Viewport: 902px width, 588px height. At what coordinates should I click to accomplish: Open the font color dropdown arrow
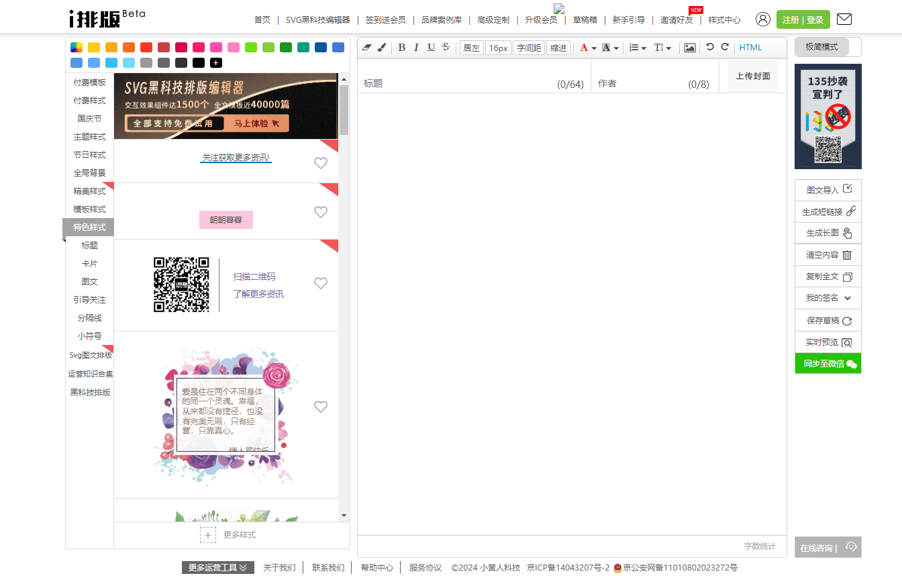tap(594, 48)
